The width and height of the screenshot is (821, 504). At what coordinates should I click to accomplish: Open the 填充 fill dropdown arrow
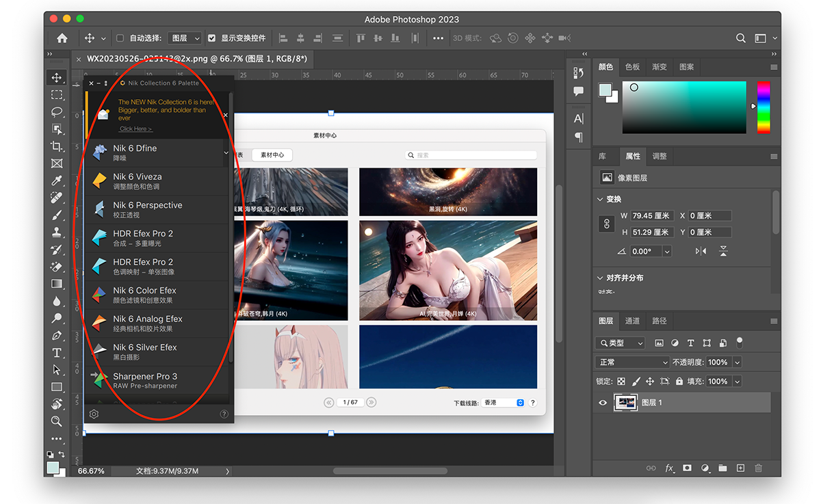click(x=737, y=381)
